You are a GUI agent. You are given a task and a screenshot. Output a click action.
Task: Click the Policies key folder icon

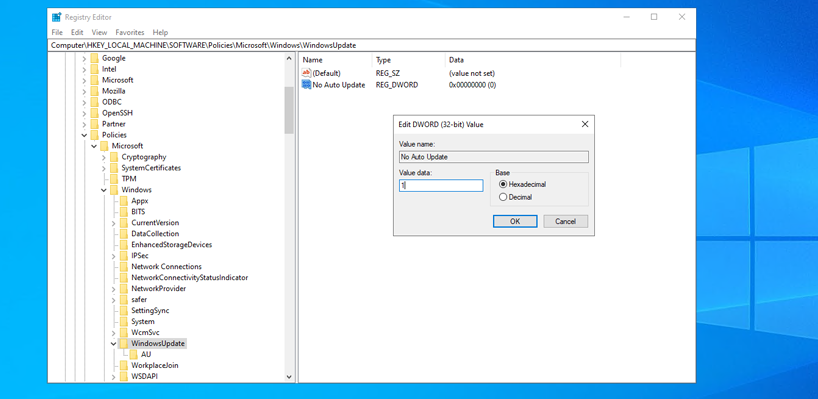pos(94,135)
